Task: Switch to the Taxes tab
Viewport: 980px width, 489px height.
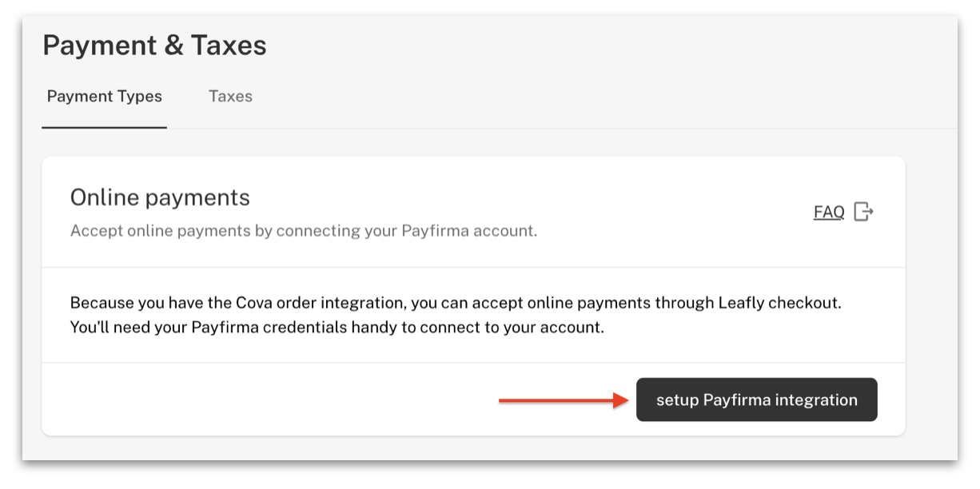Action: (x=230, y=97)
